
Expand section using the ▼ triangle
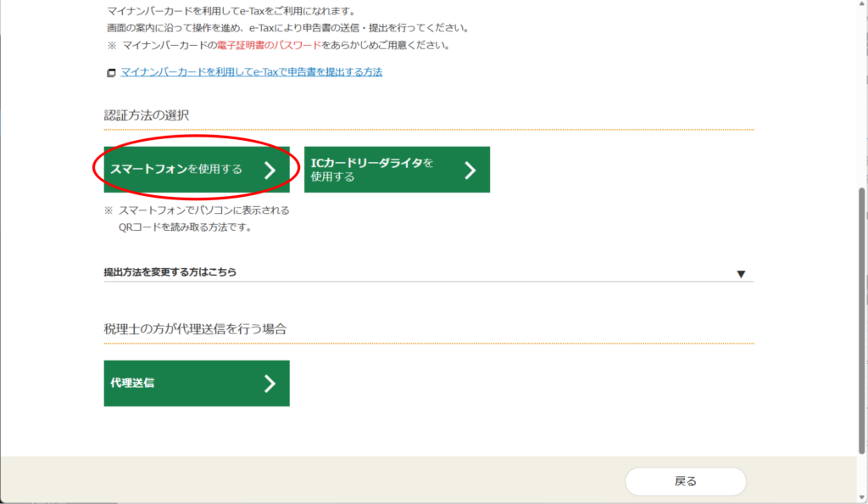click(741, 274)
